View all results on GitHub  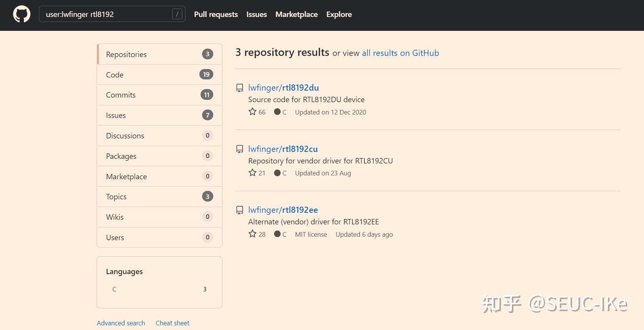tap(400, 53)
